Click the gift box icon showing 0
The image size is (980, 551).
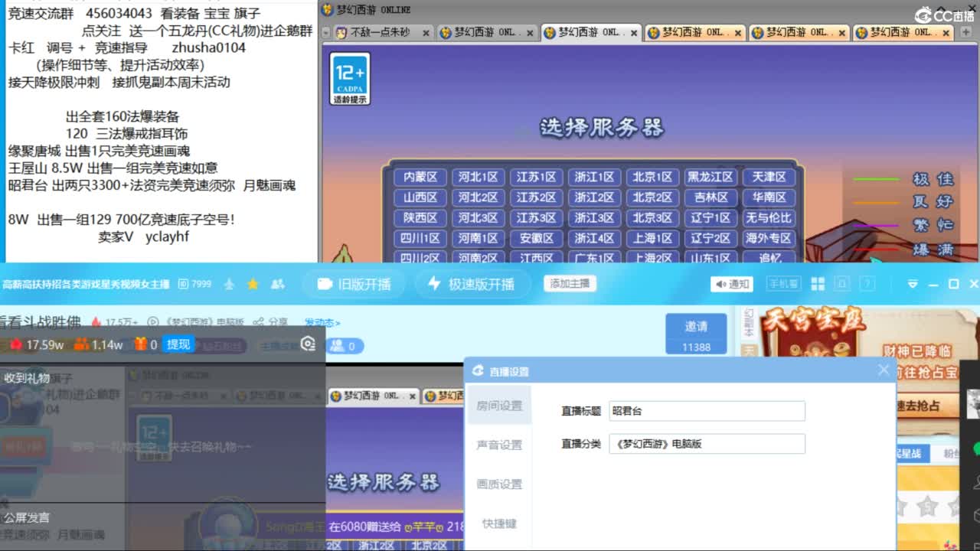pos(142,344)
